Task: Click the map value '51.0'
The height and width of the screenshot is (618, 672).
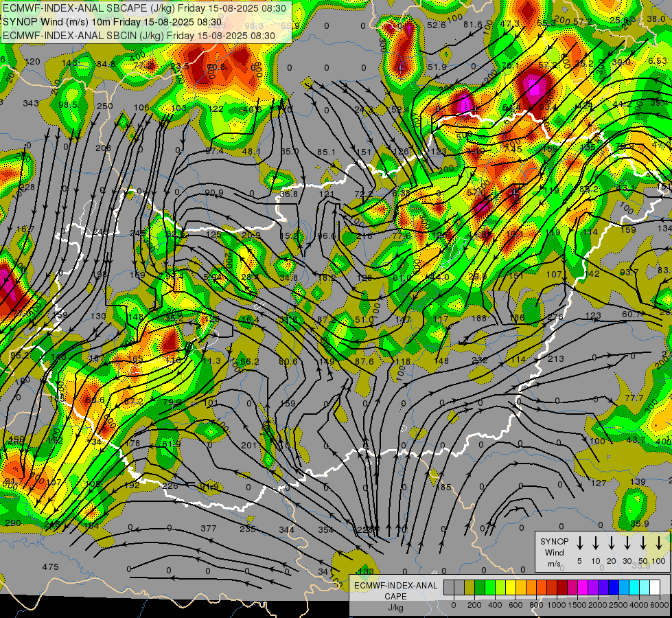Action: tap(364, 319)
